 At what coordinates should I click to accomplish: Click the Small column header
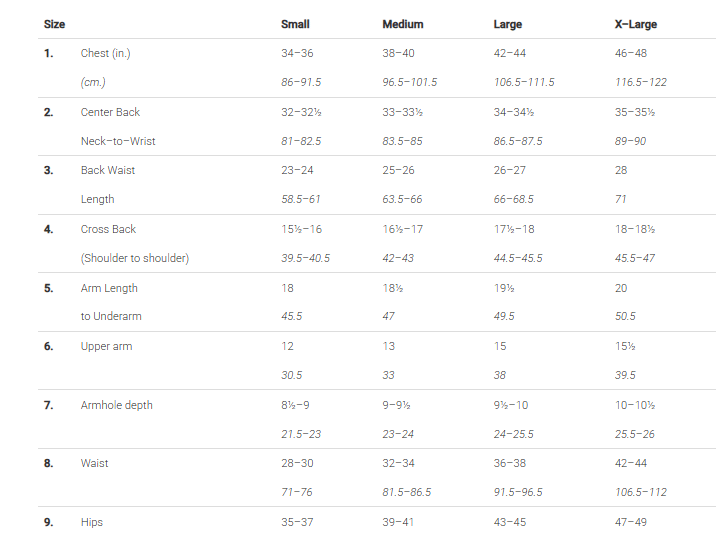tap(295, 24)
